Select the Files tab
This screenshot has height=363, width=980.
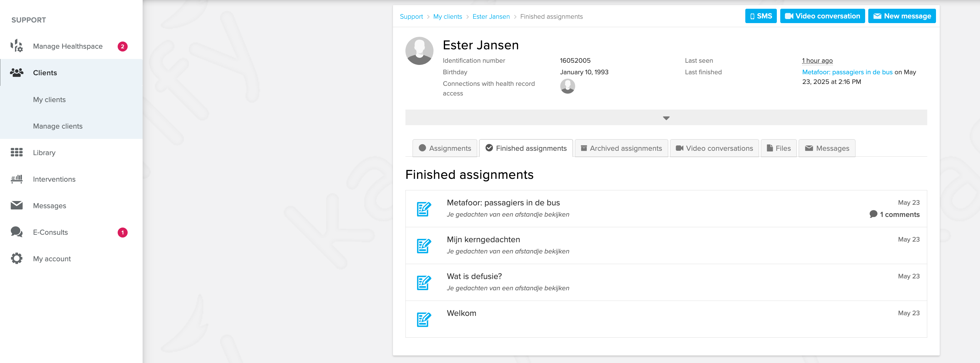tap(778, 148)
